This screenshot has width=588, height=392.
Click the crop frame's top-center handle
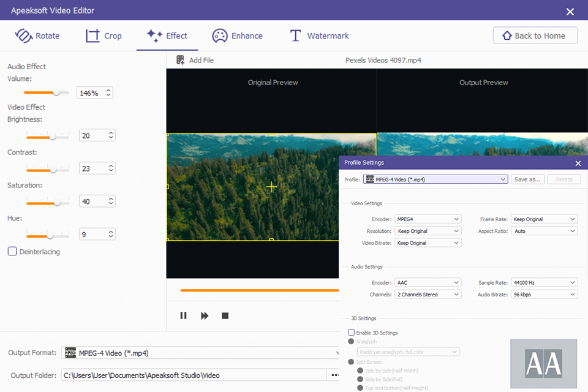point(271,134)
